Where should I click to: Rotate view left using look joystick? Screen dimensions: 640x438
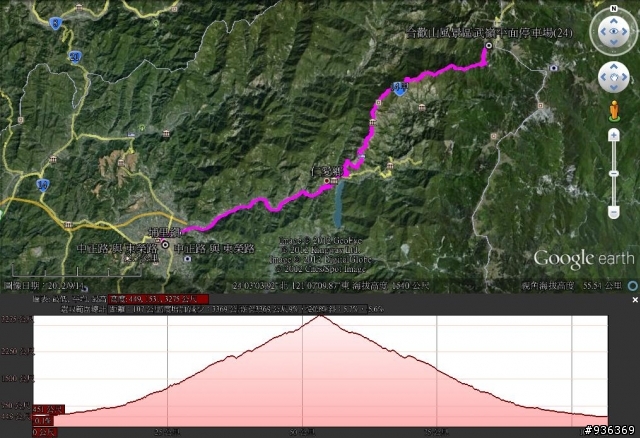603,31
